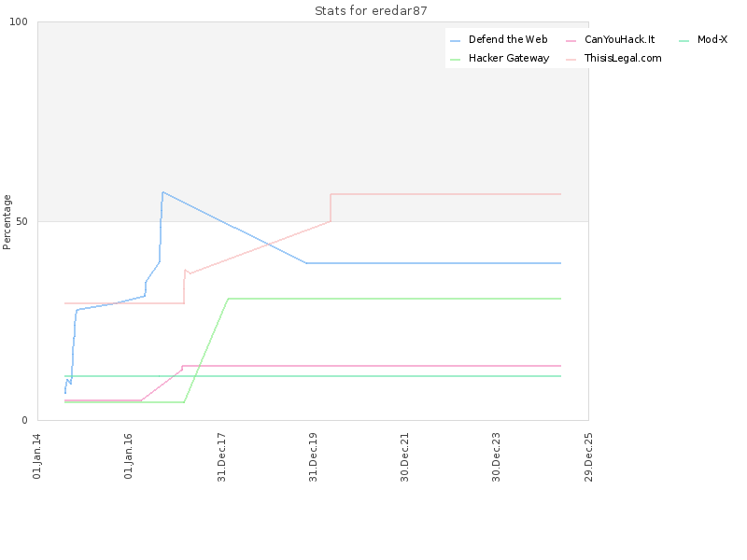747x560 pixels.
Task: Click the 100 y-axis tick label
Action: 19,21
